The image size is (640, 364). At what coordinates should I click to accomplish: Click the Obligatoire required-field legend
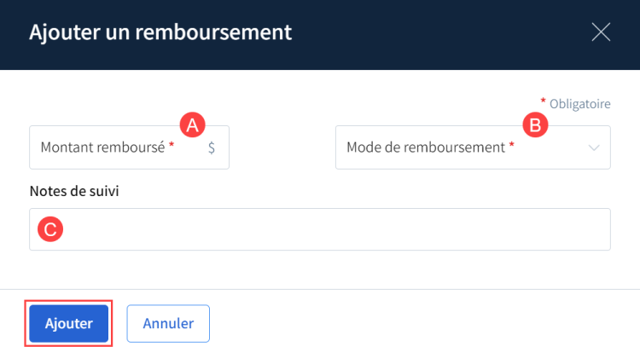(x=579, y=104)
